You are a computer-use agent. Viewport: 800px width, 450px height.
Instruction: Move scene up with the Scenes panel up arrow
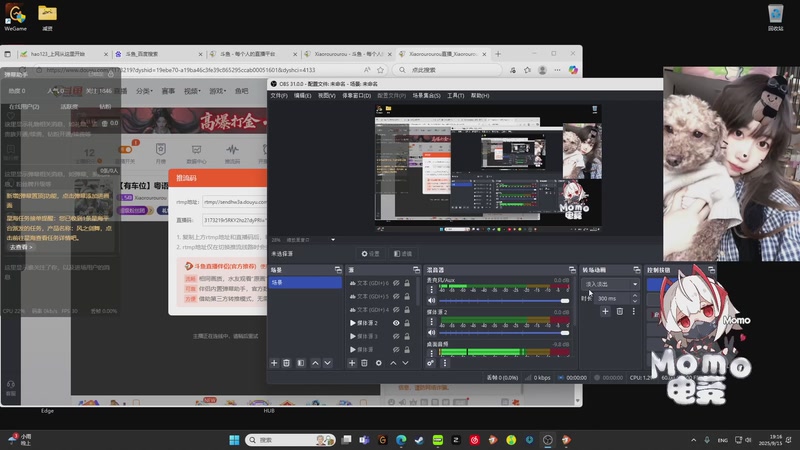click(315, 363)
